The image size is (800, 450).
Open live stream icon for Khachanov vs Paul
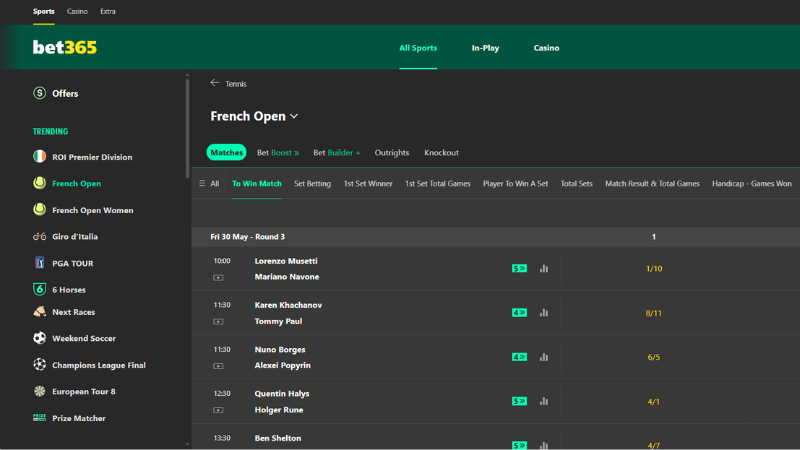[218, 321]
